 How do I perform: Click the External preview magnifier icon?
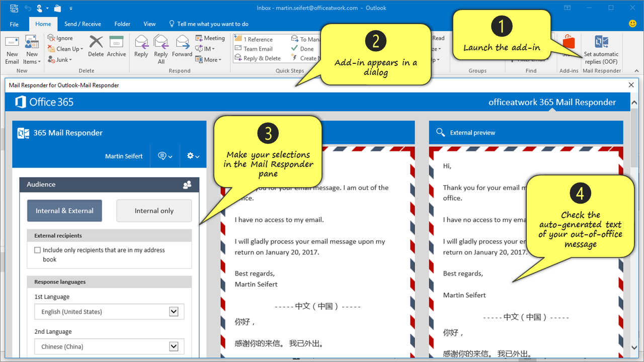[441, 132]
